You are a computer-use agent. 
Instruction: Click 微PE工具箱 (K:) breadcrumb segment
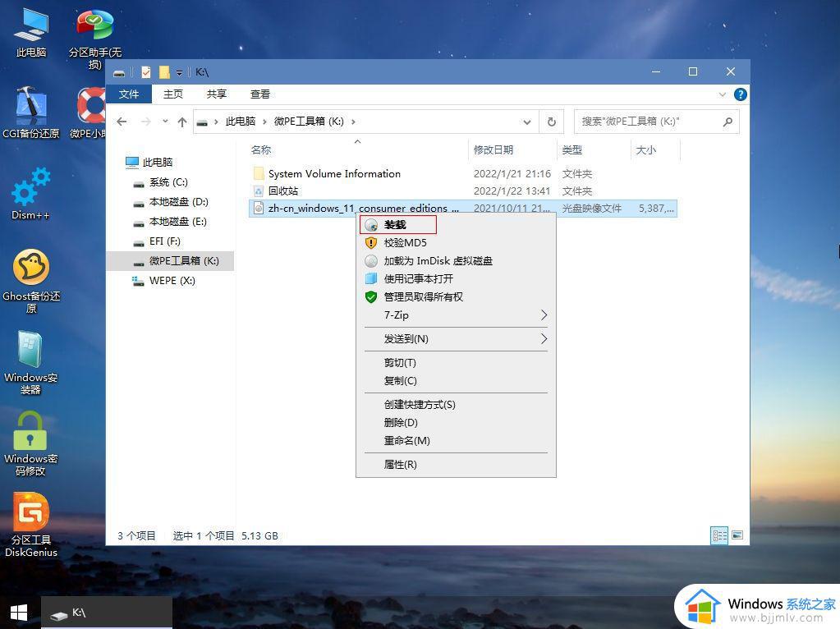pos(309,122)
